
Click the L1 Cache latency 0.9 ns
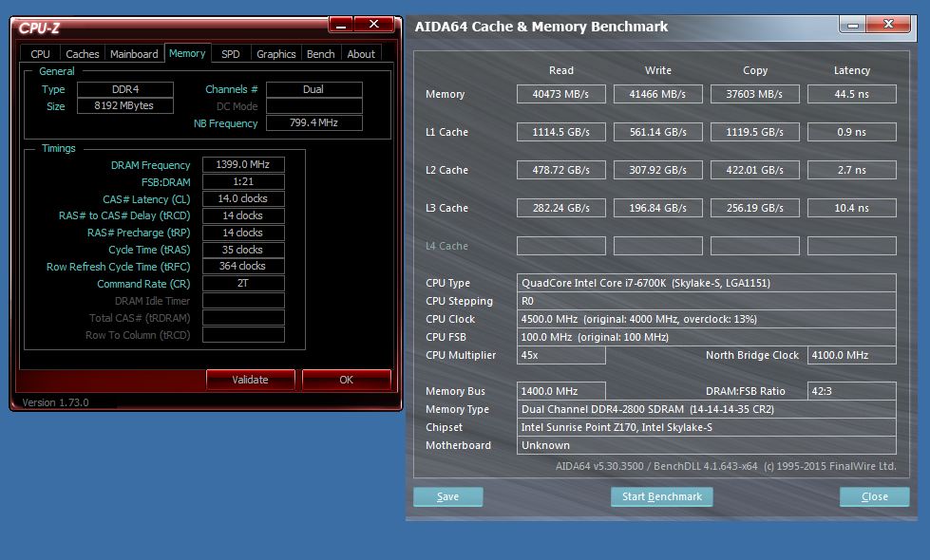coord(852,132)
